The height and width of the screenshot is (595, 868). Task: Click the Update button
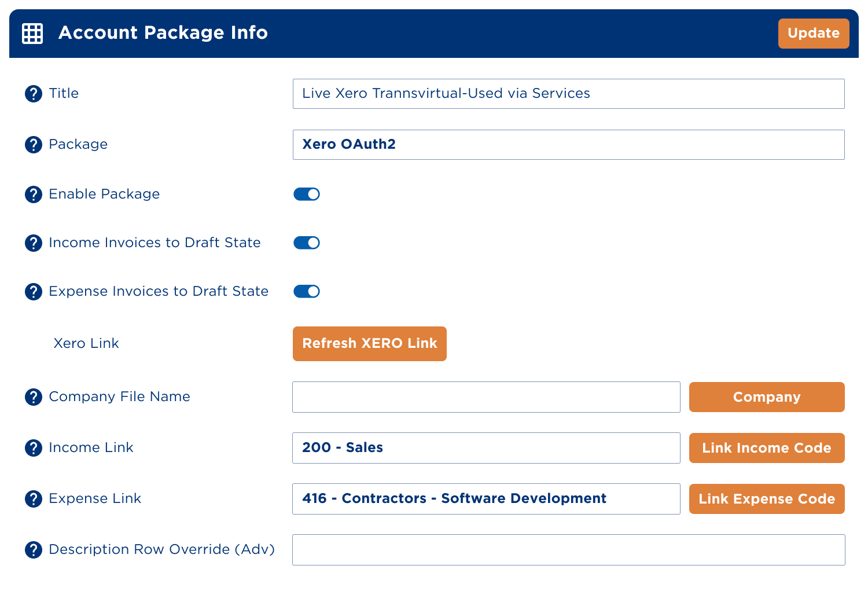coord(814,34)
